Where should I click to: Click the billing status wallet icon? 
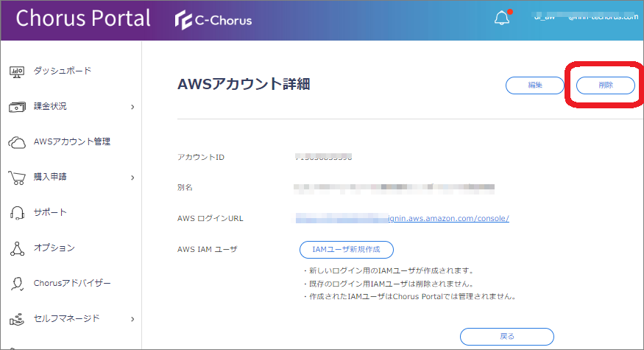(x=18, y=107)
